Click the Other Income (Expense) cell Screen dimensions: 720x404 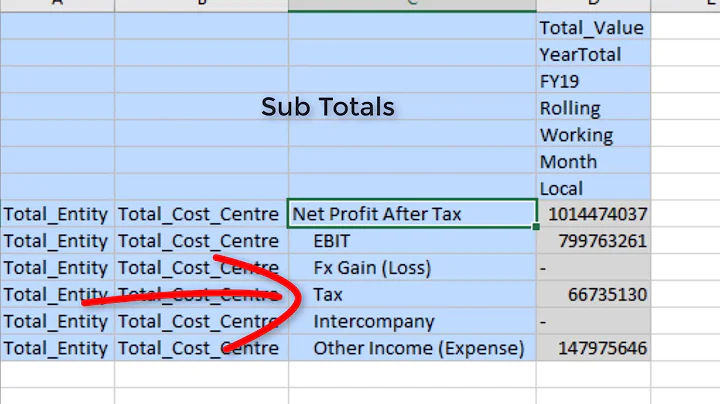click(412, 348)
